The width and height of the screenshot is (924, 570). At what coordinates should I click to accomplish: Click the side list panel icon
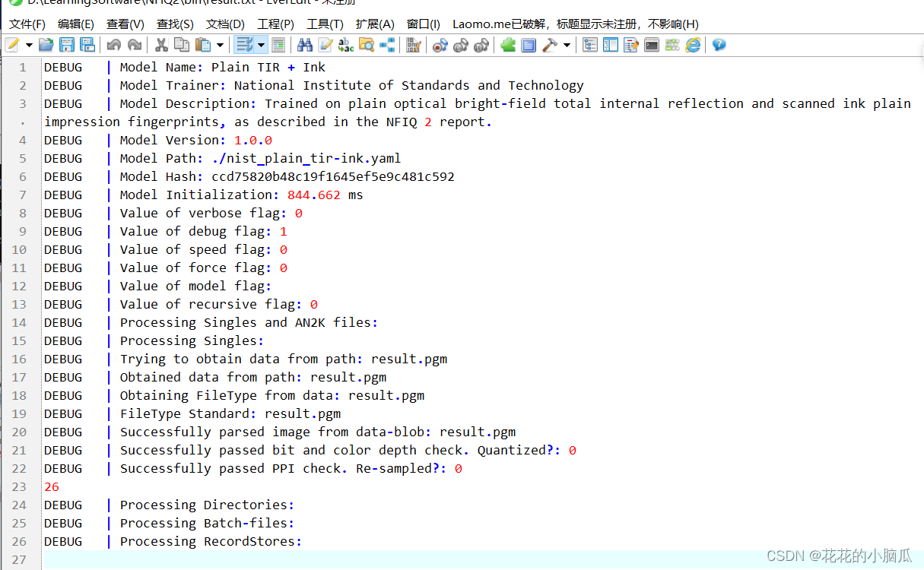tap(611, 45)
